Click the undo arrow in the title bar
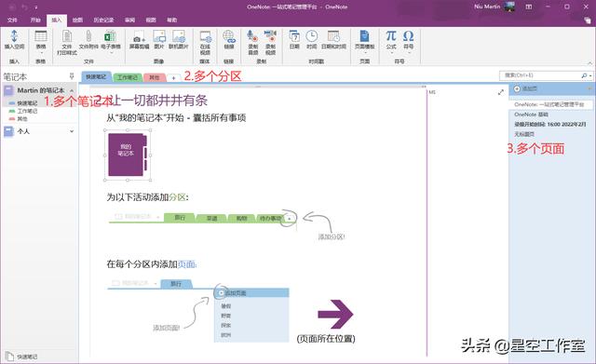 pos(25,7)
